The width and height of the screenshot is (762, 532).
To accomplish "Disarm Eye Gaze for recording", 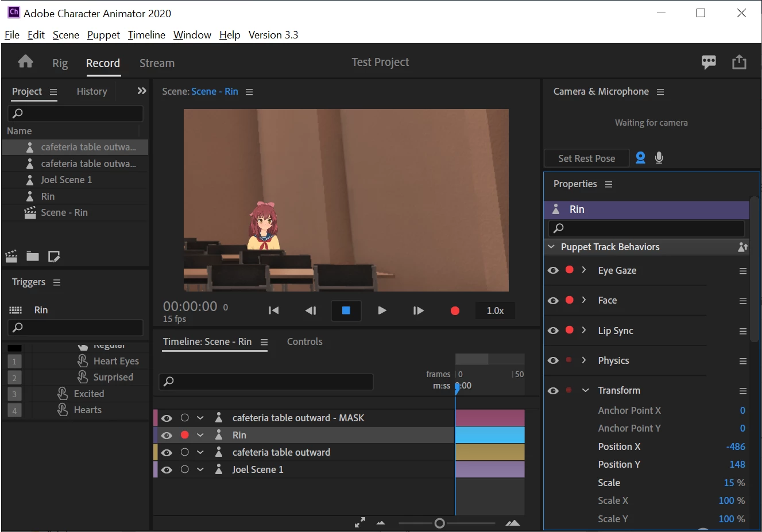I will click(x=569, y=270).
